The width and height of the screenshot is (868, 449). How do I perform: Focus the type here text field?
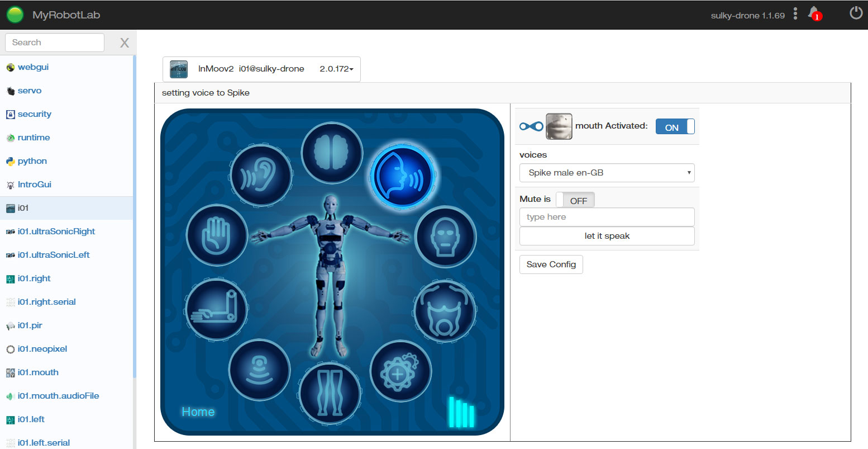607,217
